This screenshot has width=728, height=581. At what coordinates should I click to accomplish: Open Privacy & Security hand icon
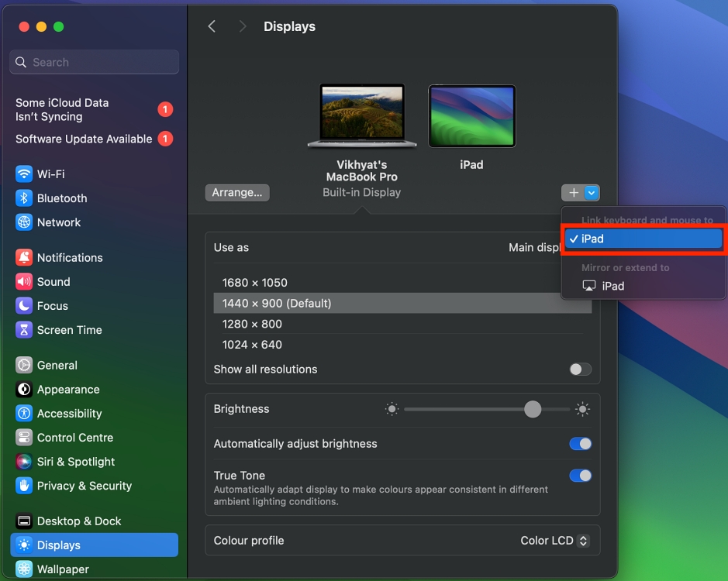pyautogui.click(x=24, y=486)
